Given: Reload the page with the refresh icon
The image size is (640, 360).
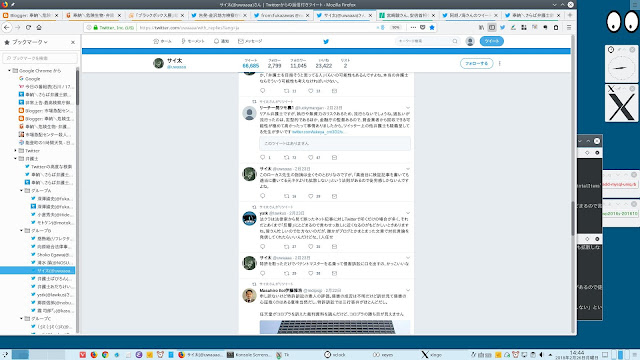Looking at the screenshot, I should (28, 27).
